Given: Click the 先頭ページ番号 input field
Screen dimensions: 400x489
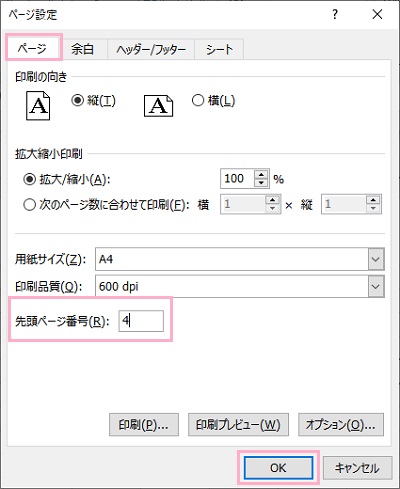Looking at the screenshot, I should pos(141,321).
